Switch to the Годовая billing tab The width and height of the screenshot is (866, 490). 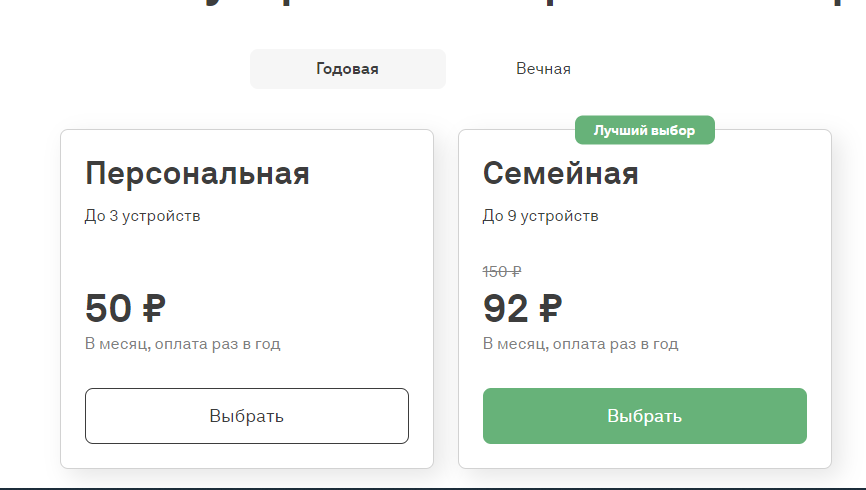point(347,69)
